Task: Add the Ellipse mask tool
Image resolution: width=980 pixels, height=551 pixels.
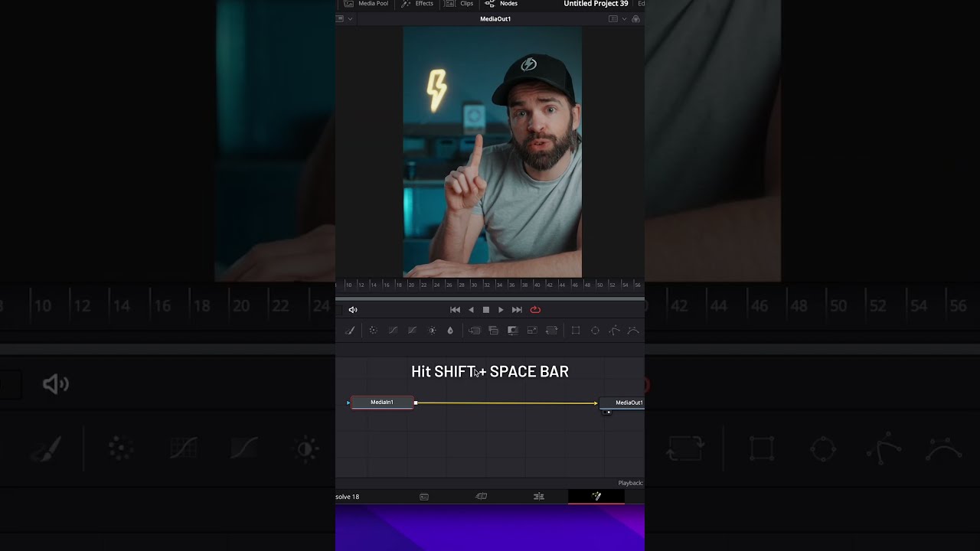Action: tap(595, 331)
